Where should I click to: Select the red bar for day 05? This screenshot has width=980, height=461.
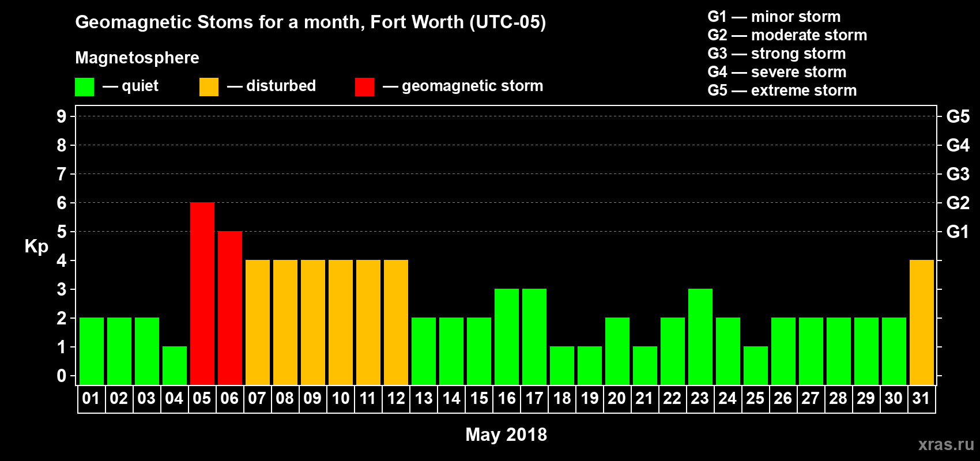click(x=202, y=293)
